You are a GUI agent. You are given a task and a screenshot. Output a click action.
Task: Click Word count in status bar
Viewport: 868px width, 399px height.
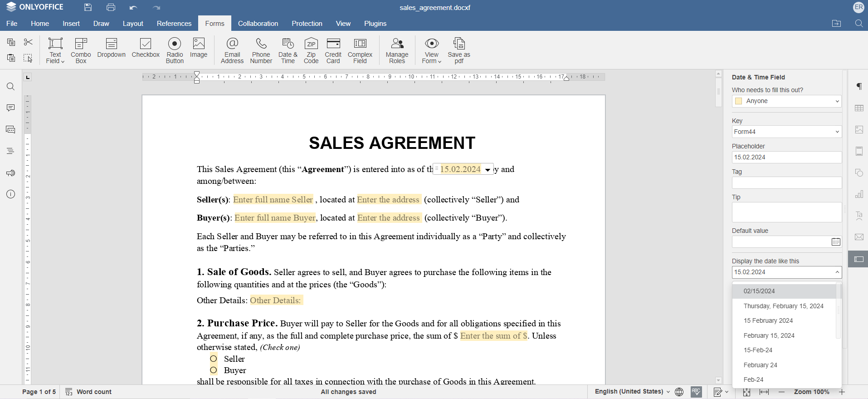click(x=88, y=392)
